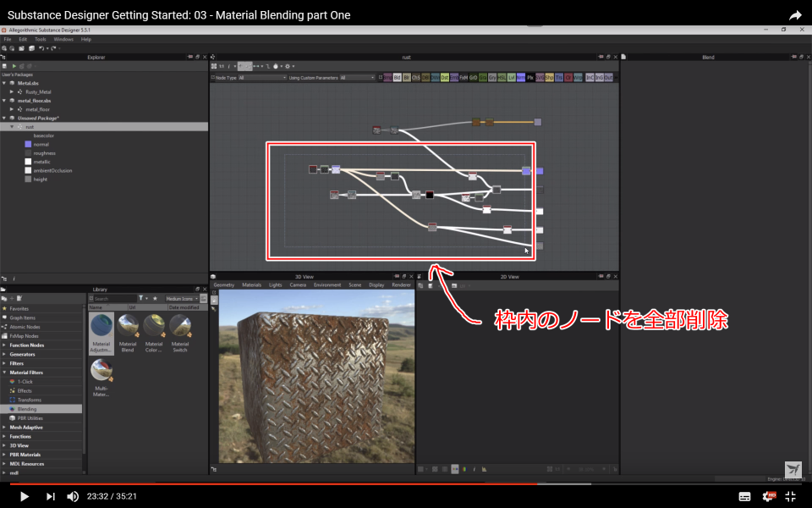Viewport: 812px width, 508px height.
Task: Add a Pixel Processor node (Pix)
Action: pyautogui.click(x=529, y=78)
